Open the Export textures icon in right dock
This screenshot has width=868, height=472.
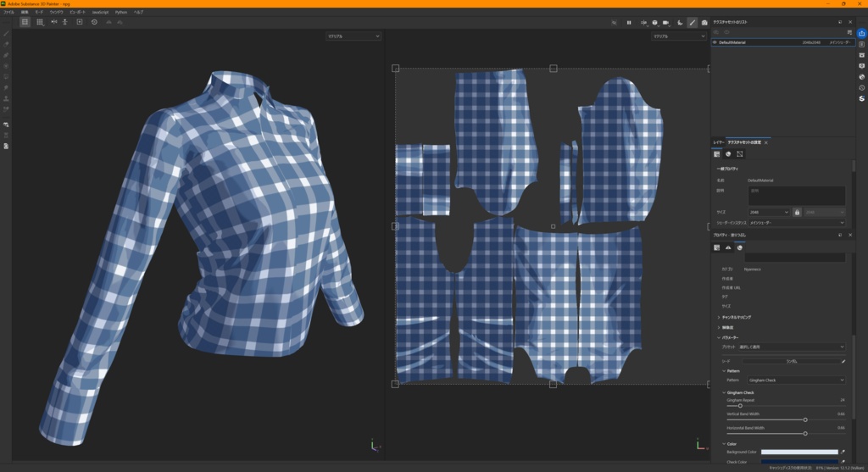(x=862, y=33)
